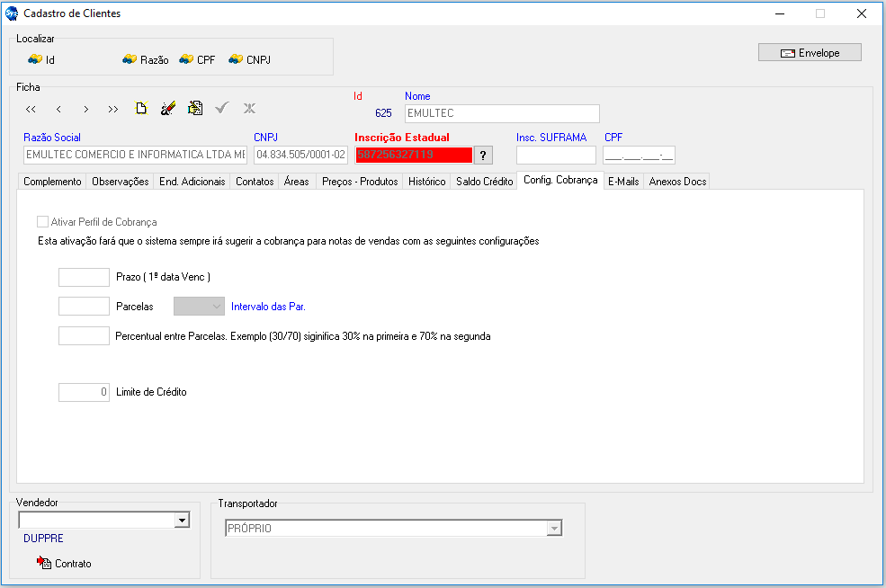
Task: Expand the Intervalo das Par. dropdown
Action: [x=217, y=307]
